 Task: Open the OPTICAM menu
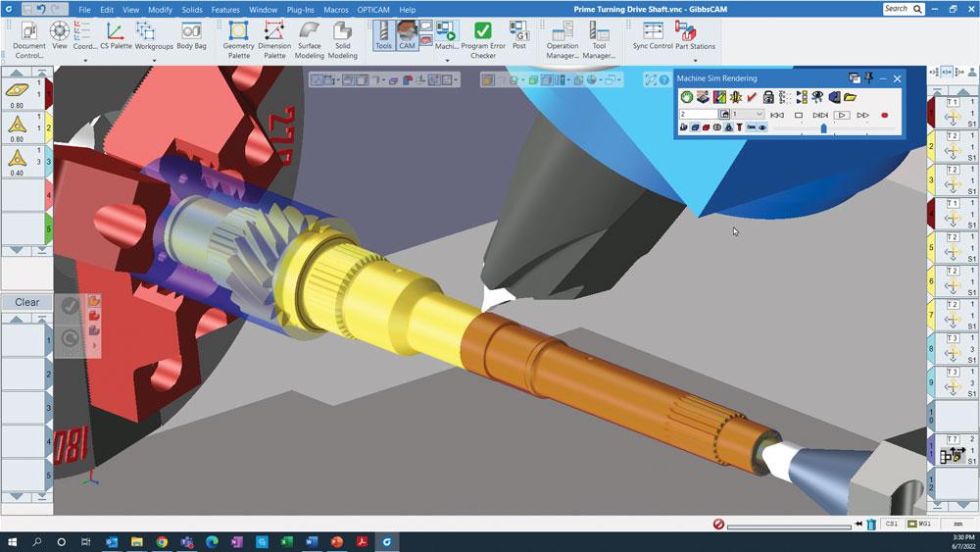point(371,10)
